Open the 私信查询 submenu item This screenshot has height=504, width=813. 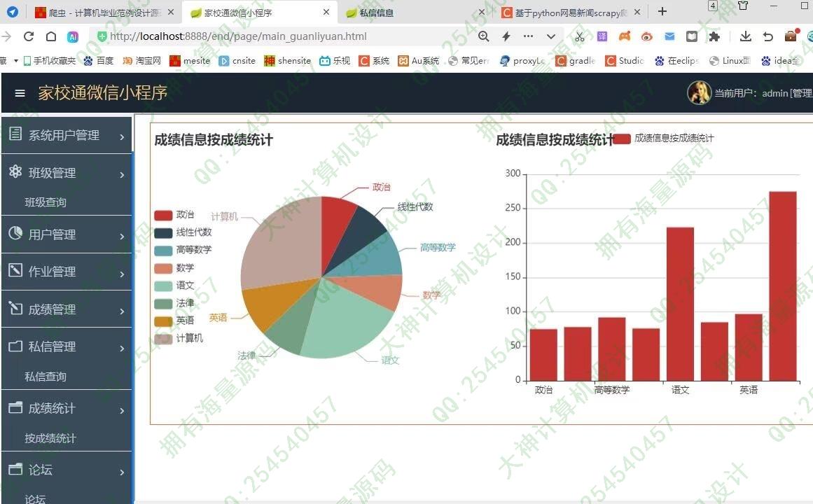point(46,377)
